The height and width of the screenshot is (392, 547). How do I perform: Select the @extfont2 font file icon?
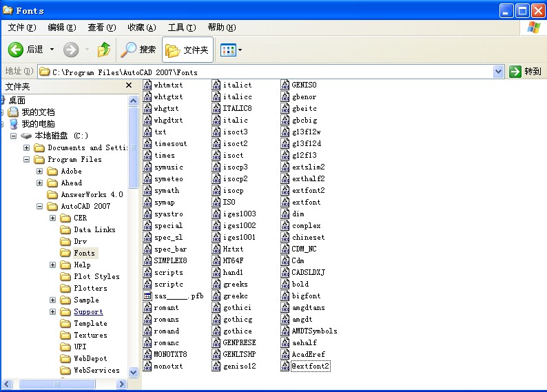(x=285, y=366)
